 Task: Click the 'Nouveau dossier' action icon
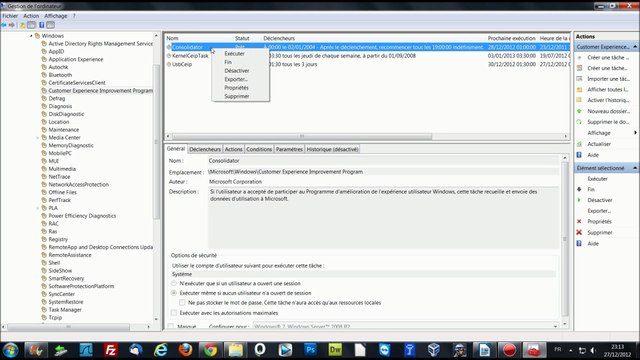coord(579,111)
